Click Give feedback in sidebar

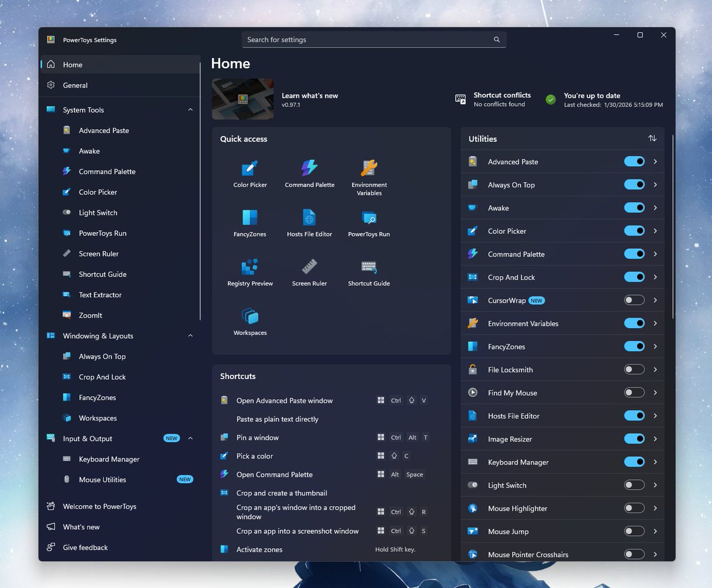[120, 548]
